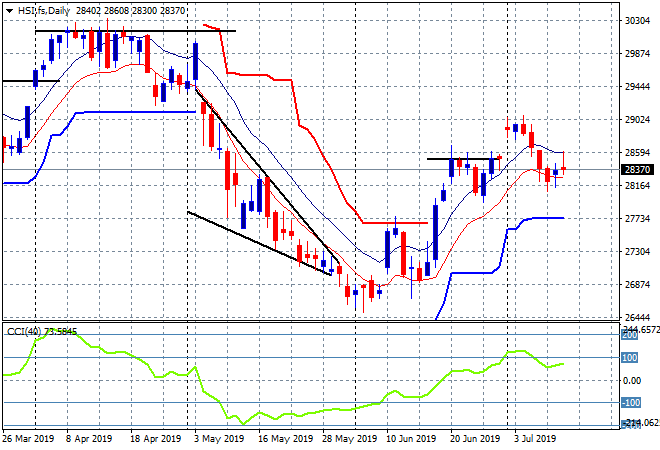
Task: Click date label 3 May 2019
Action: [x=219, y=439]
